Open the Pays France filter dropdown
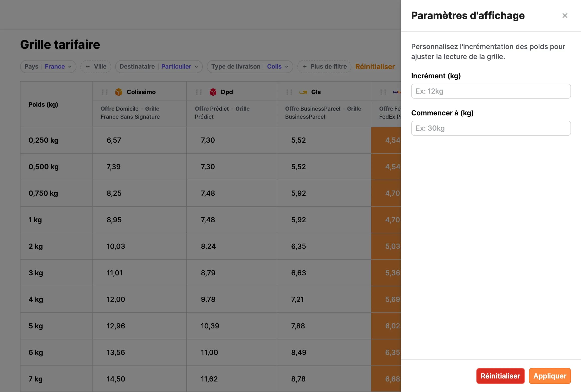The height and width of the screenshot is (392, 581). [x=48, y=67]
